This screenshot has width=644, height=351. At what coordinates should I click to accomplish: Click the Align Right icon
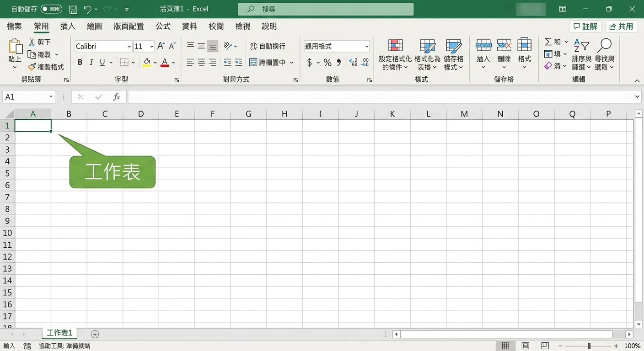coord(212,63)
